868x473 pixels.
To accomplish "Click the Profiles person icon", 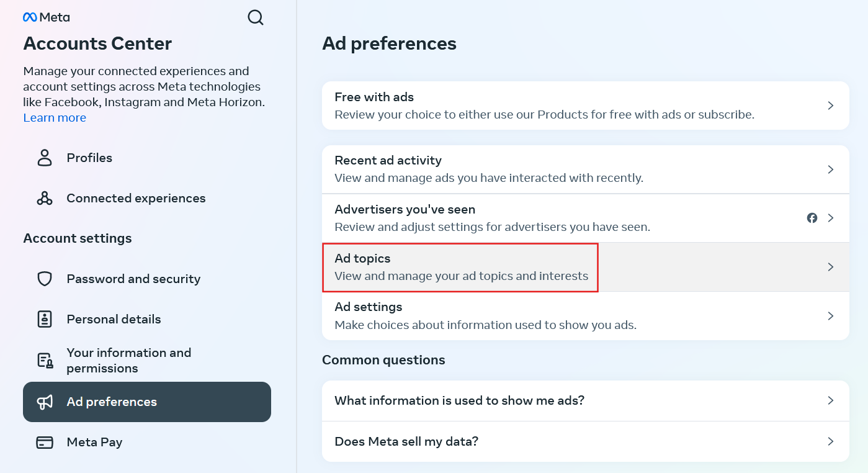I will click(45, 158).
